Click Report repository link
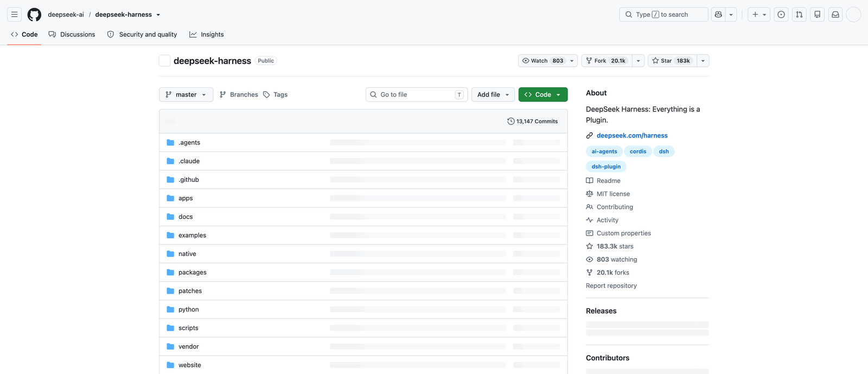The width and height of the screenshot is (868, 374). tap(611, 286)
